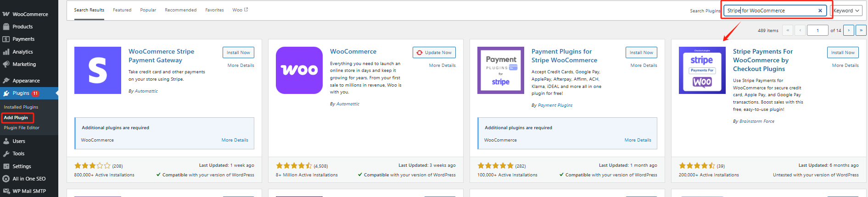Click inside the Search Plugins input field
Viewport: 868px width, 197px height.
771,11
